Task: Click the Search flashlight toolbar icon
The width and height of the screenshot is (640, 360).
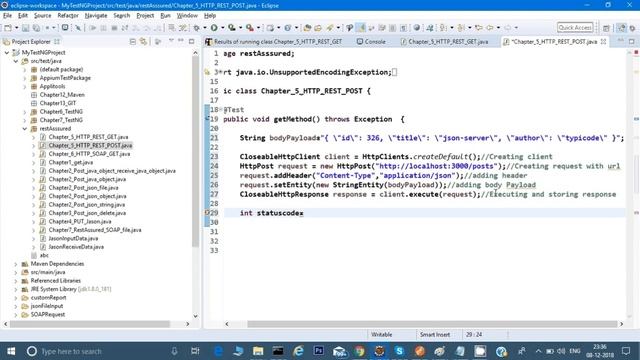Action: (329, 28)
